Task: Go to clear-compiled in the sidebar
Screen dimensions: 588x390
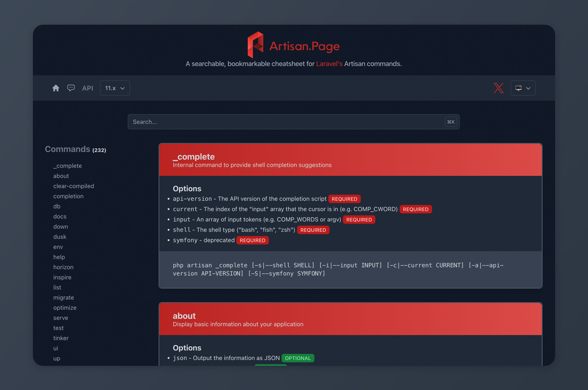Action: [73, 186]
